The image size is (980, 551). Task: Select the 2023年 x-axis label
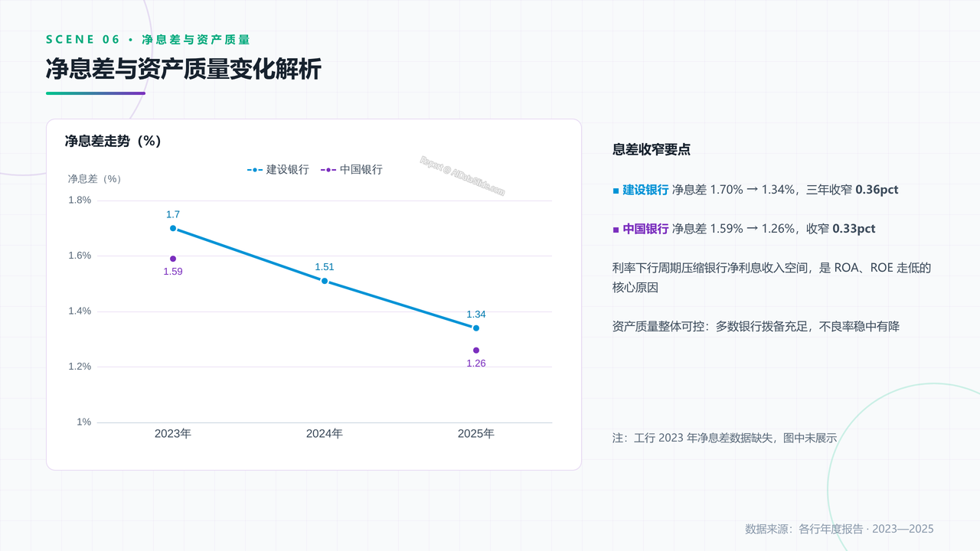click(173, 433)
